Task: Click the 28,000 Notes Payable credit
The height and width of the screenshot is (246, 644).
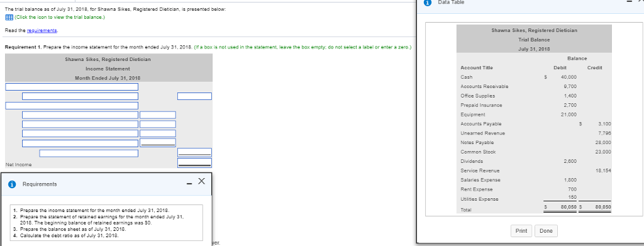Action: (x=603, y=143)
